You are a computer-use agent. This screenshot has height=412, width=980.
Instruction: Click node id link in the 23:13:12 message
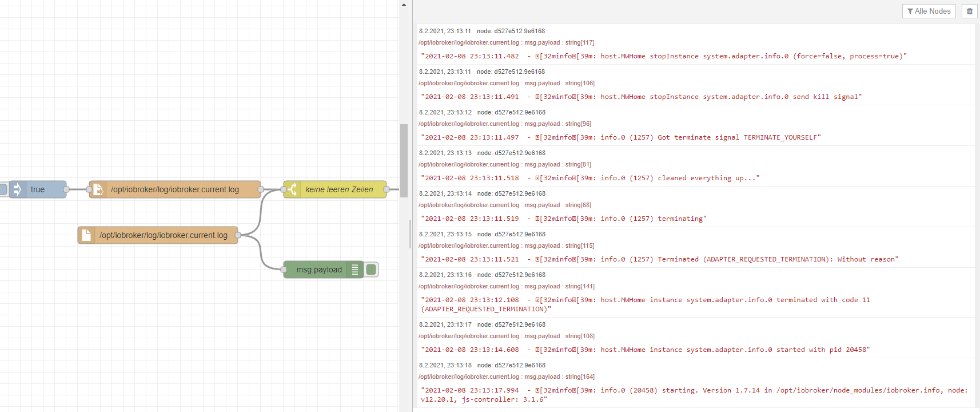(x=511, y=112)
